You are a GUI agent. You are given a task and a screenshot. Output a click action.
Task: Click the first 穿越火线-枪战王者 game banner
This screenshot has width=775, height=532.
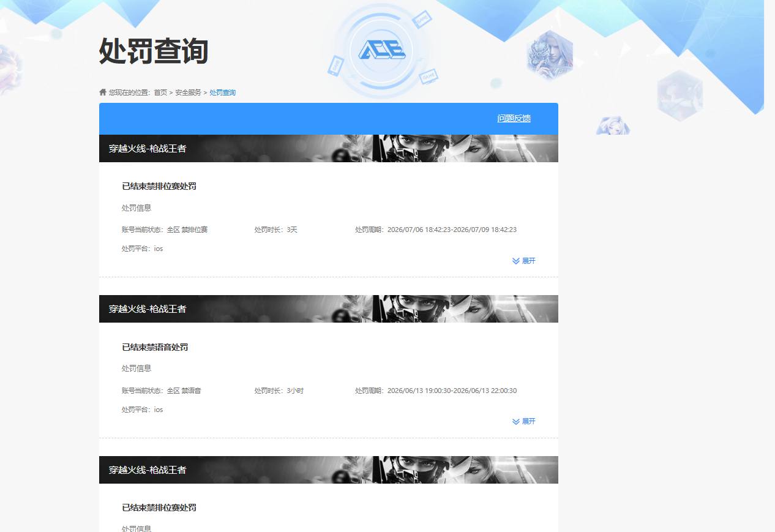pos(329,148)
